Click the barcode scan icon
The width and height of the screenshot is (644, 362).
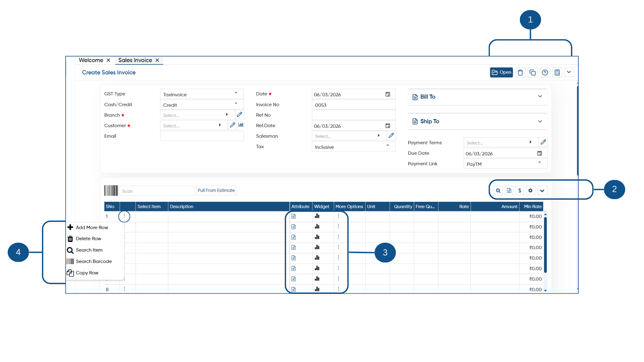point(111,190)
